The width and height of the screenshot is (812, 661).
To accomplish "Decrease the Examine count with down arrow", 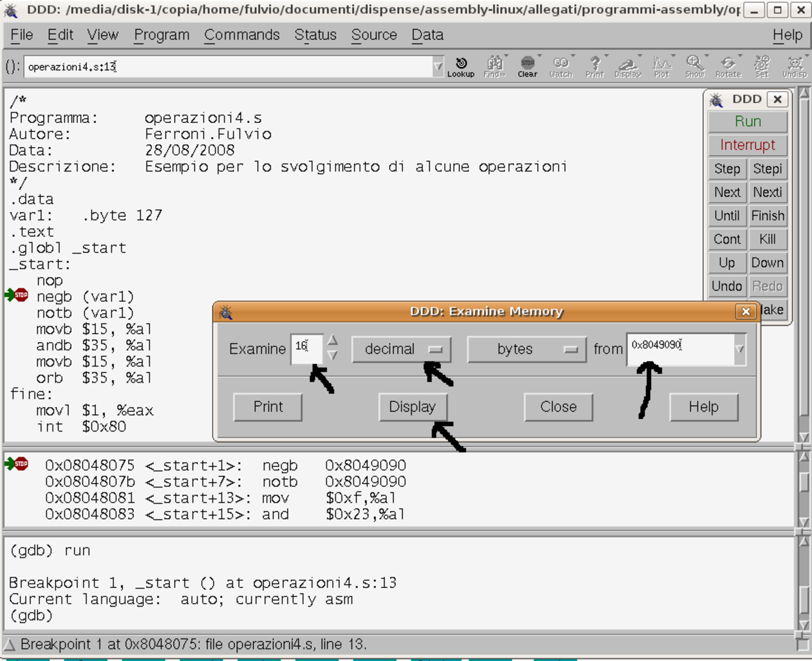I will (x=332, y=356).
